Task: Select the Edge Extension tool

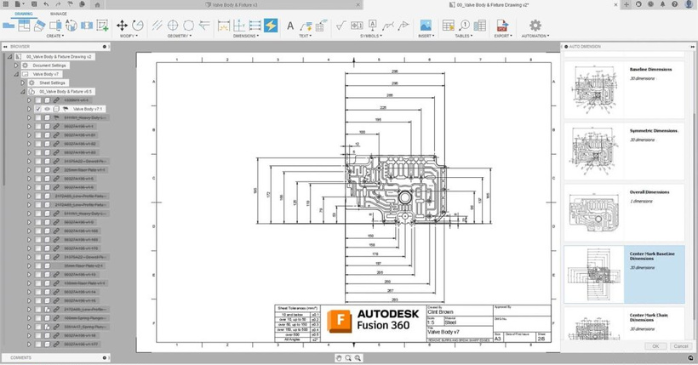Action: coord(204,25)
